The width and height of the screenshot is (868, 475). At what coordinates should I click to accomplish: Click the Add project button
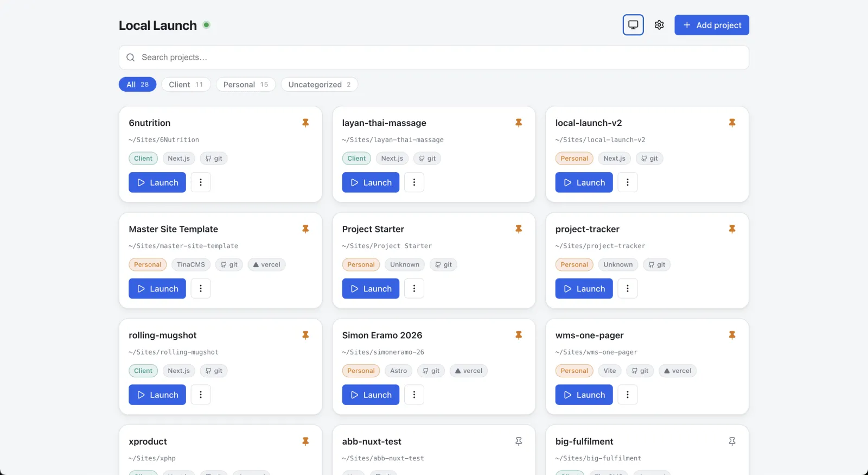click(712, 25)
